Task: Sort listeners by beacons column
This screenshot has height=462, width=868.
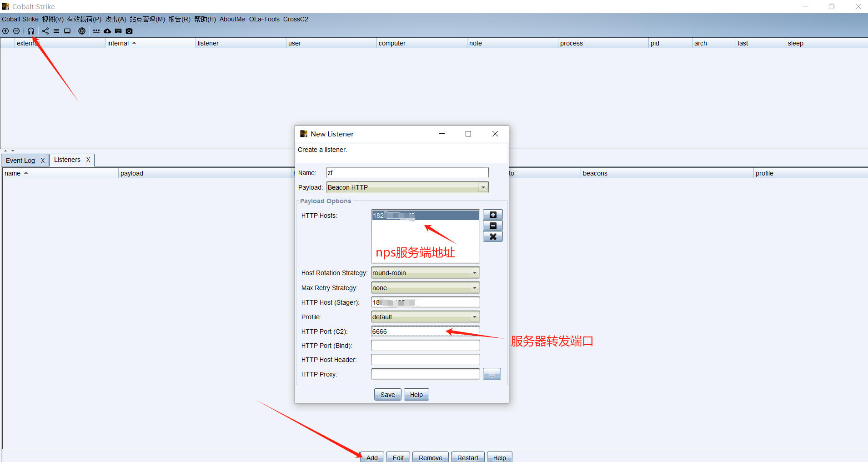Action: pyautogui.click(x=667, y=173)
